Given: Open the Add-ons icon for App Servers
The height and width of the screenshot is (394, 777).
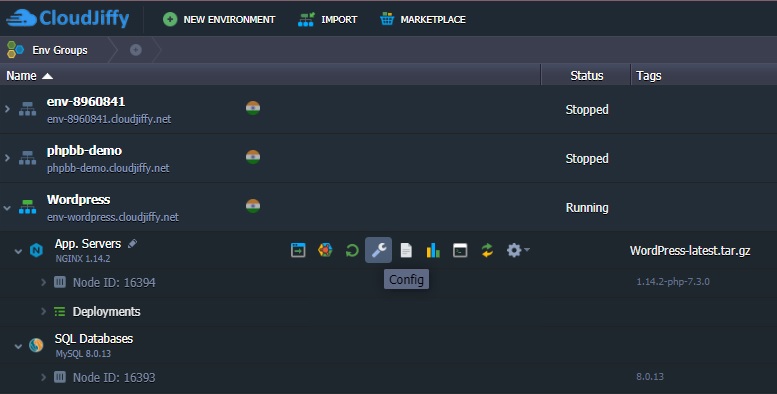Looking at the screenshot, I should click(x=325, y=250).
